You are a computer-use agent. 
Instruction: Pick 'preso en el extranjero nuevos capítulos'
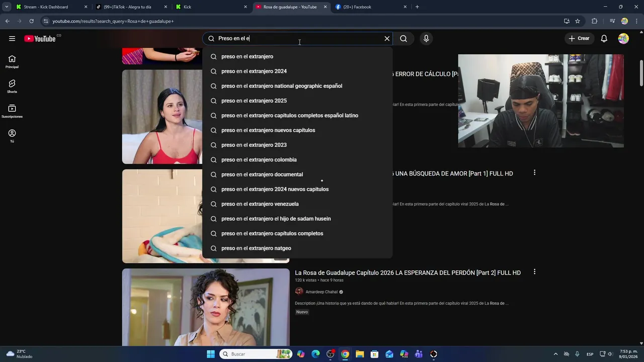tap(297, 130)
